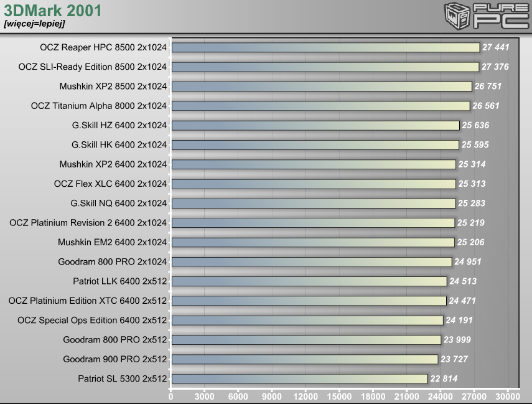Click the 'OCZ Platinium Revision 2 6400 2x1024' label
Image resolution: width=532 pixels, height=404 pixels.
point(88,223)
